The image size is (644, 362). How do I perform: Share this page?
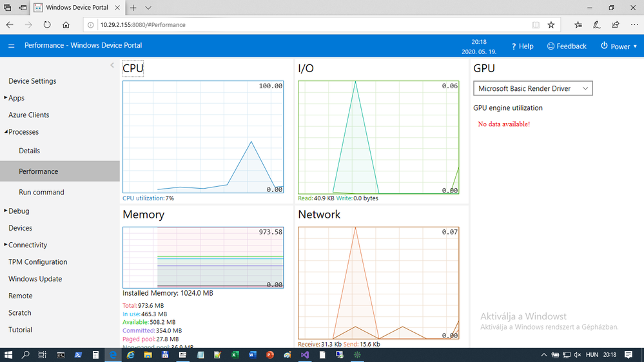click(615, 24)
